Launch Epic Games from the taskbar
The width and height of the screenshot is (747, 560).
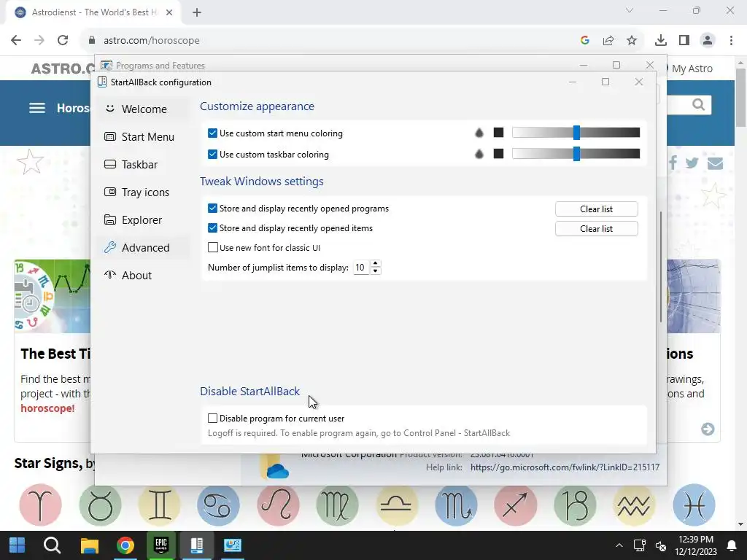161,545
